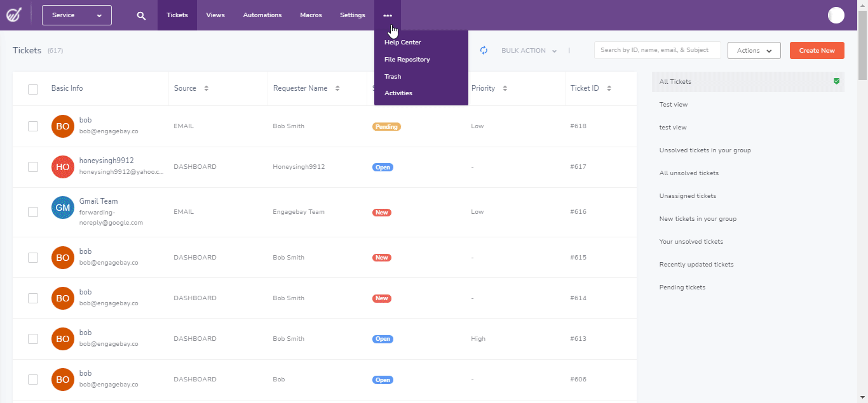The image size is (868, 403).
Task: Click the Pending status badge on ticket #618
Action: tap(386, 126)
